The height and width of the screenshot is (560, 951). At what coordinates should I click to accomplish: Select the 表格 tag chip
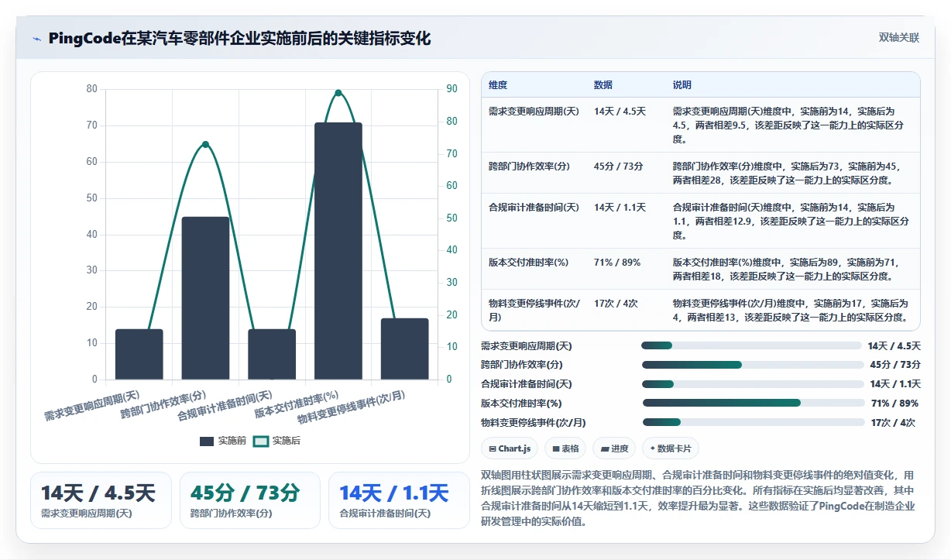coord(565,448)
